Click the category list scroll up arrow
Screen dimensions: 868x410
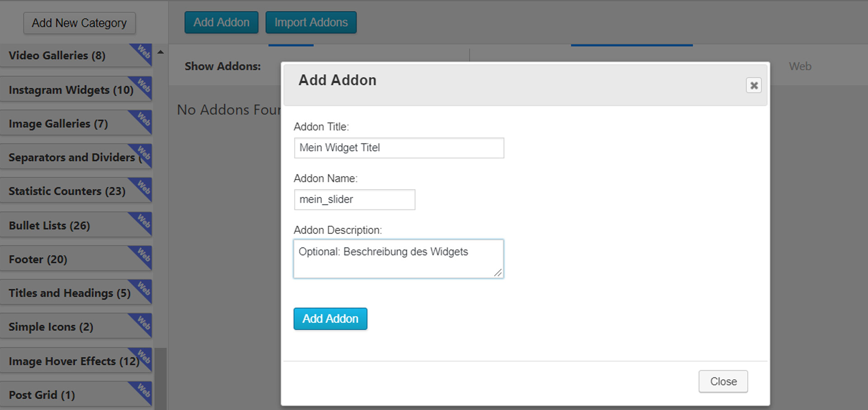pos(160,52)
